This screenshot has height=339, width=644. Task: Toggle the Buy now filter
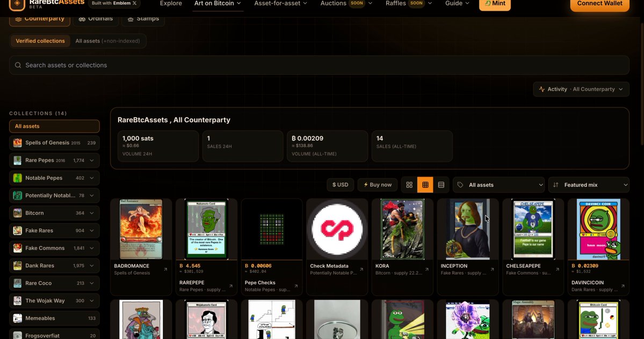point(378,185)
